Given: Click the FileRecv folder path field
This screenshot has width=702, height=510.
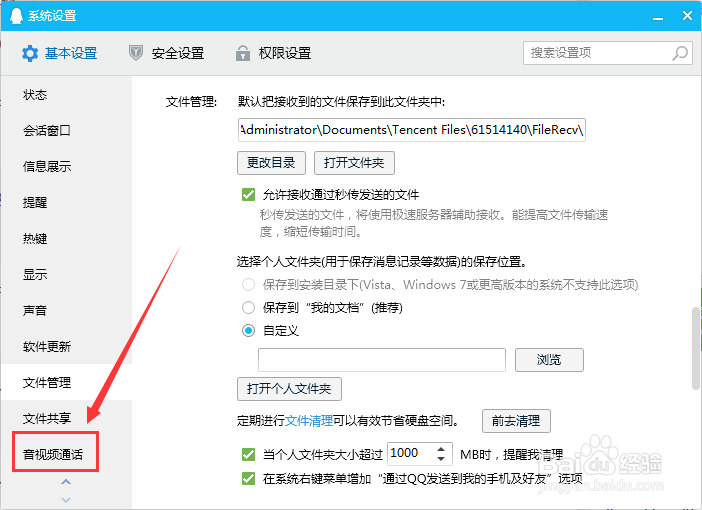Looking at the screenshot, I should 411,130.
